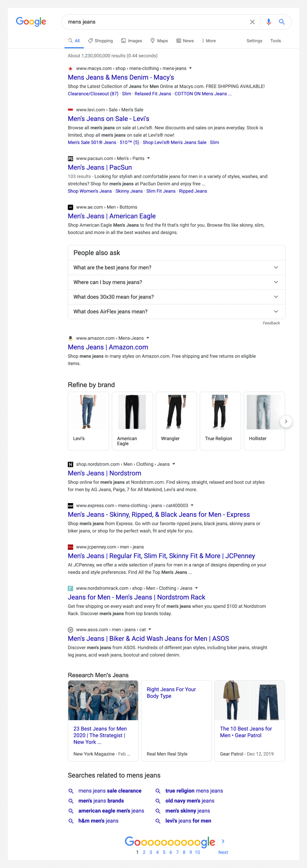
Task: Click the Feedback link below questions
Action: pyautogui.click(x=271, y=323)
